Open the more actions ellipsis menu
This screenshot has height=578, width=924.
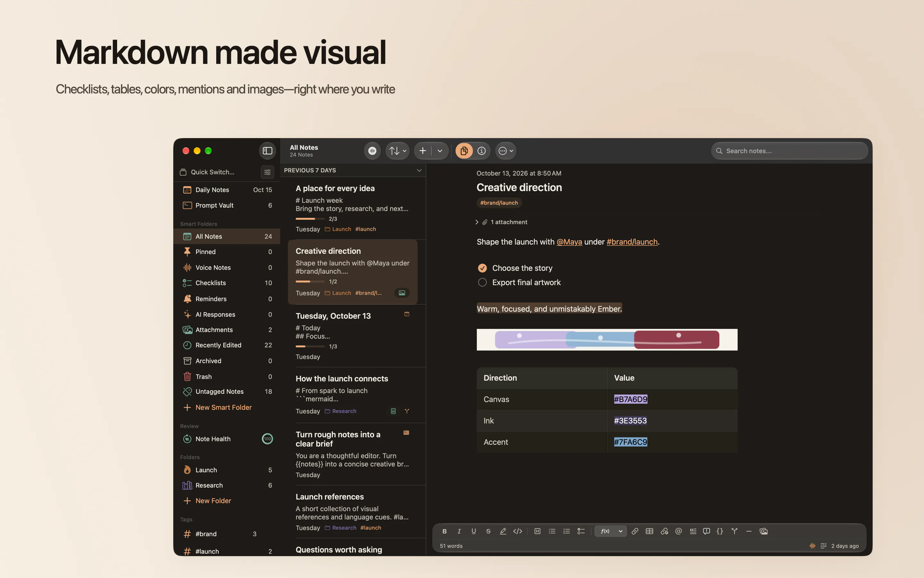[x=506, y=151]
